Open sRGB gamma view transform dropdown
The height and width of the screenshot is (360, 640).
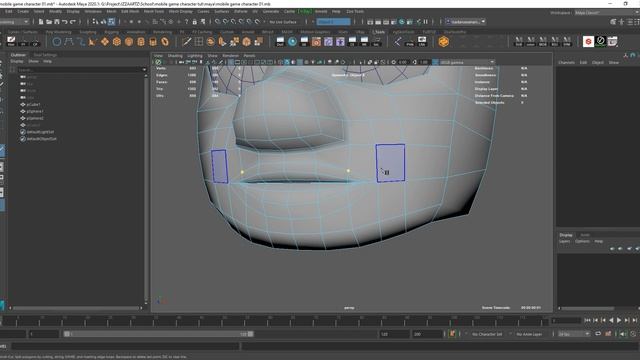click(x=467, y=62)
